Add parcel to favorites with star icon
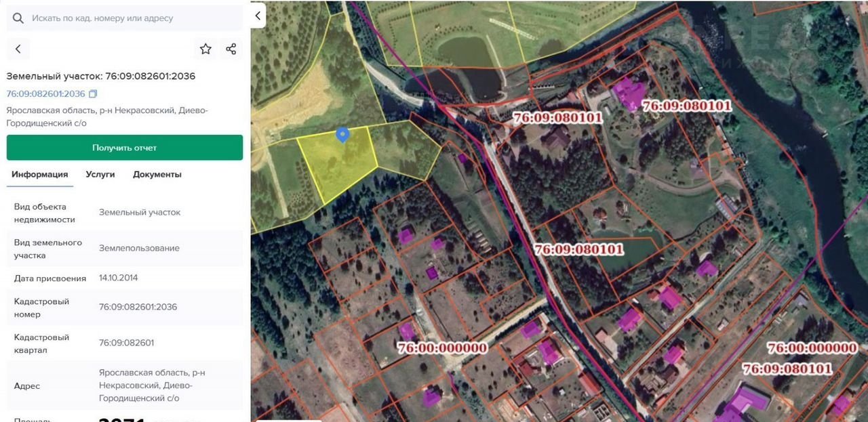The height and width of the screenshot is (422, 868). tap(205, 49)
